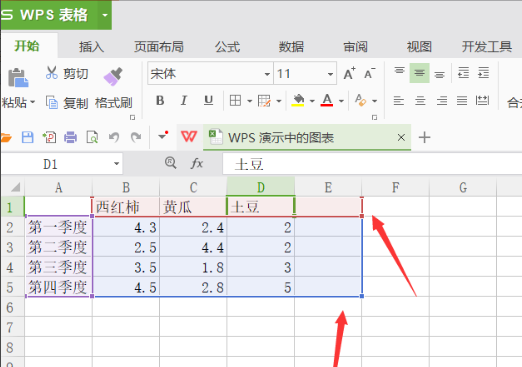Click distributed alignment icon
Image resolution: width=522 pixels, height=367 pixels.
click(x=482, y=100)
